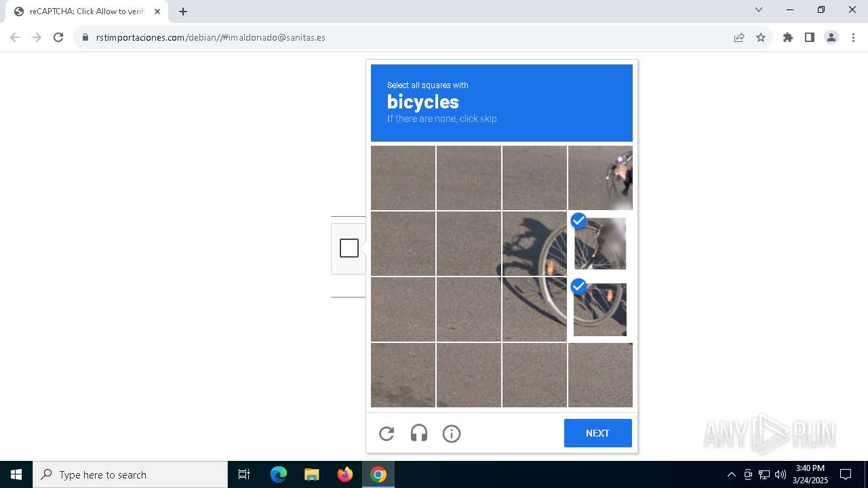Select the bottom-right asphalt tile

pyautogui.click(x=600, y=375)
